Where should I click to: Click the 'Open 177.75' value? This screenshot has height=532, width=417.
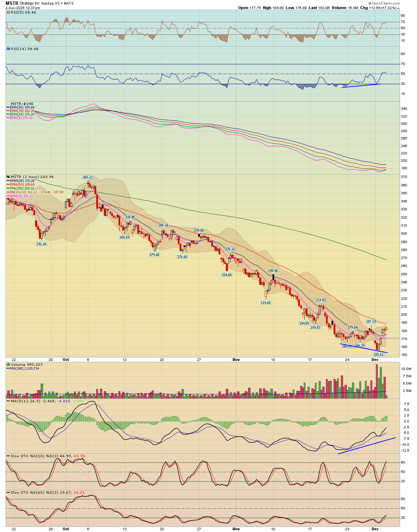point(250,8)
